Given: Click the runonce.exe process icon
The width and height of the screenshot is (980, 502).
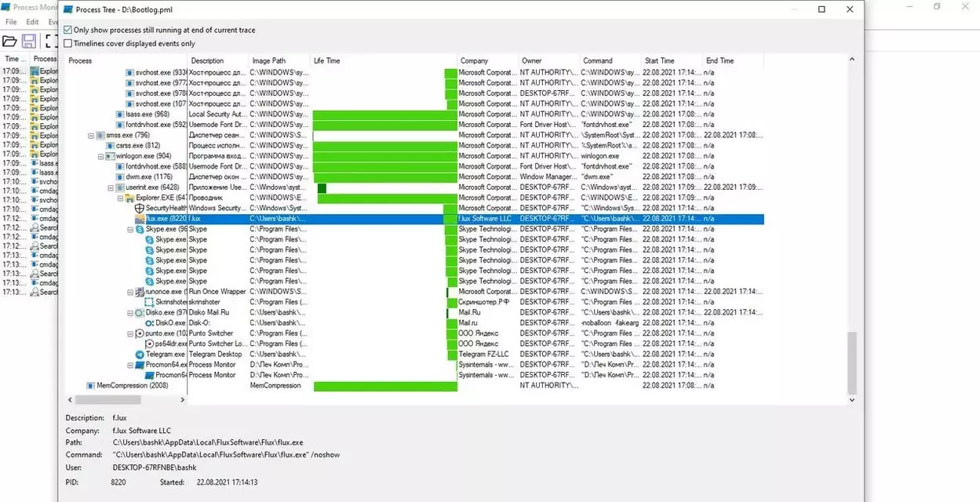Looking at the screenshot, I should (x=140, y=292).
